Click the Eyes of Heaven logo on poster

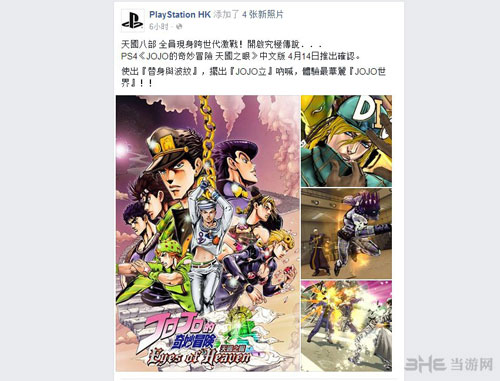tap(199, 358)
